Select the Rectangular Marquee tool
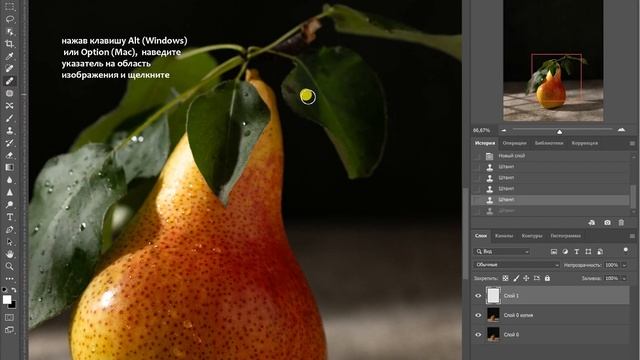Viewport: 640px width, 360px height. tap(9, 7)
